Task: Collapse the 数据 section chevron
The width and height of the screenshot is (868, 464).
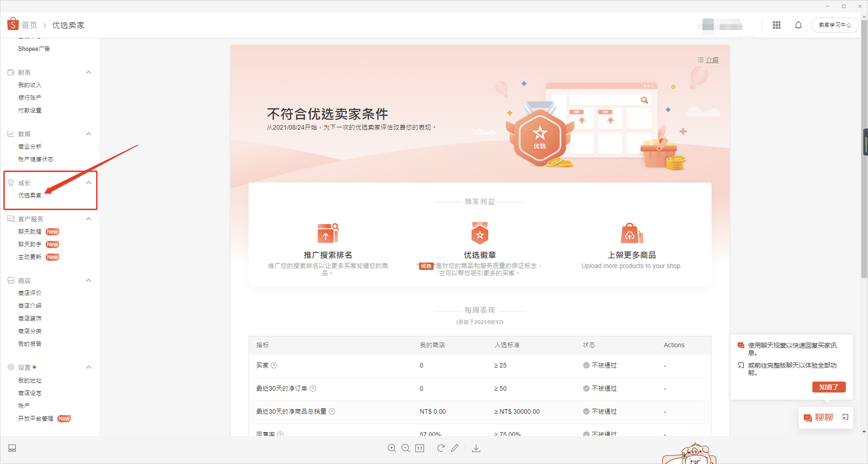Action: coord(89,134)
